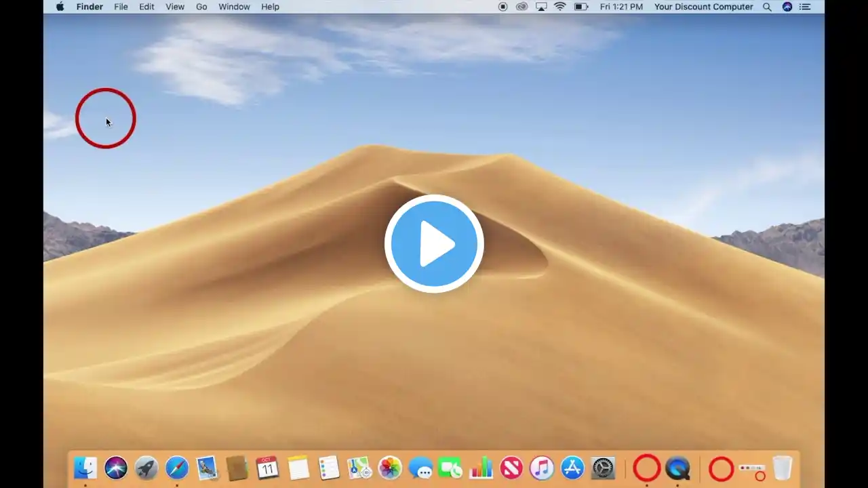Open the File menu
Viewport: 868px width, 488px height.
(x=121, y=7)
